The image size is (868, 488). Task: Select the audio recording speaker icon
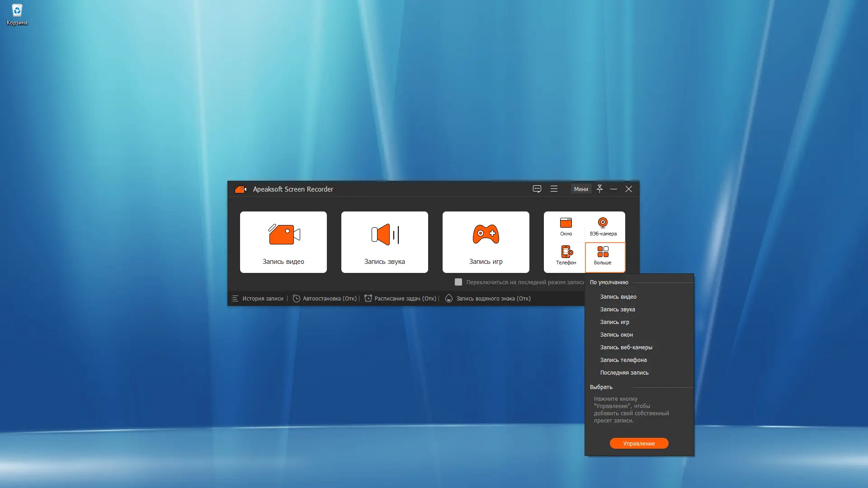coord(384,235)
